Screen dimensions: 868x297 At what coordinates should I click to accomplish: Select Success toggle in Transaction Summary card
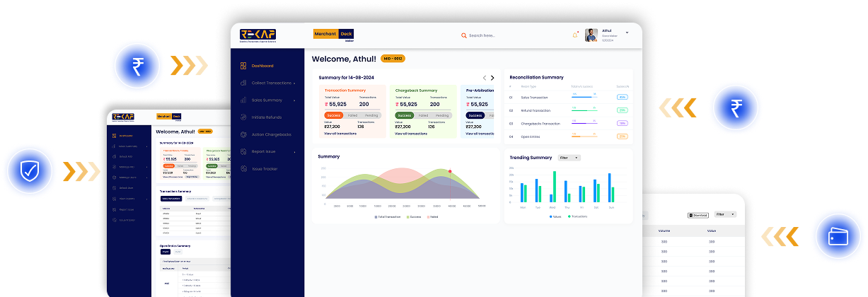(333, 115)
